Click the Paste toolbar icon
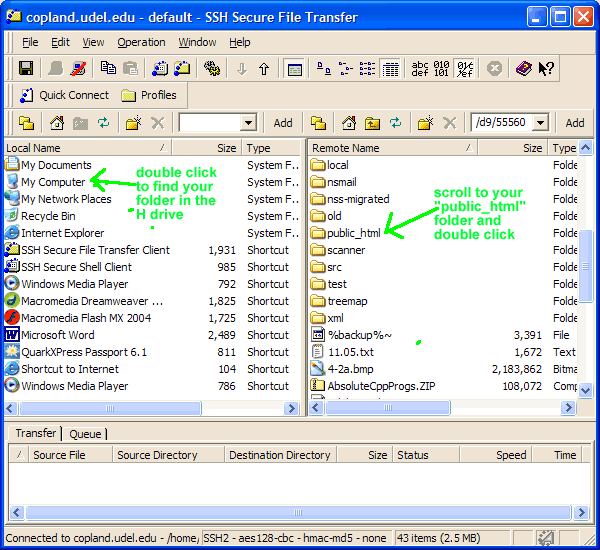This screenshot has width=600, height=550. (130, 69)
